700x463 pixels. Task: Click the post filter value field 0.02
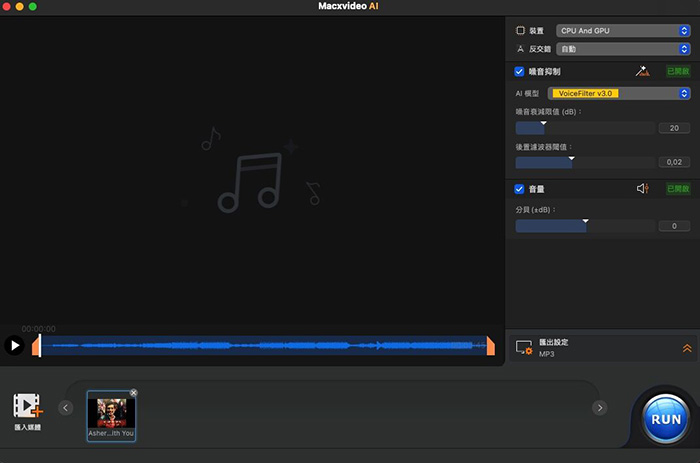pos(674,162)
